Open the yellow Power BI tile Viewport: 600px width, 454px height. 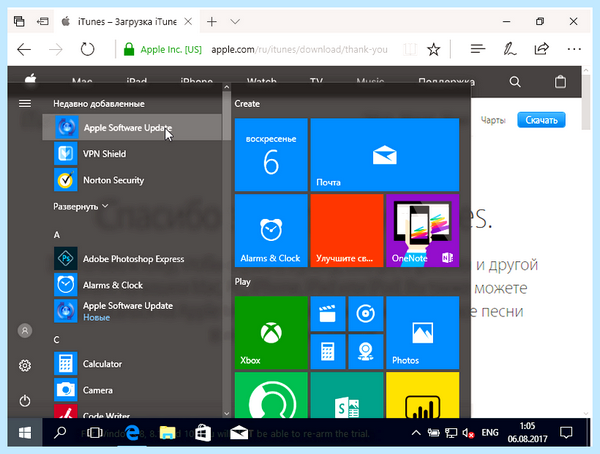coord(422,395)
